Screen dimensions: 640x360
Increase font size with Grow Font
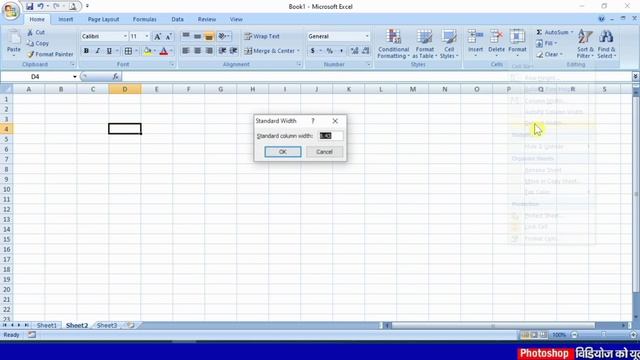pyautogui.click(x=157, y=36)
